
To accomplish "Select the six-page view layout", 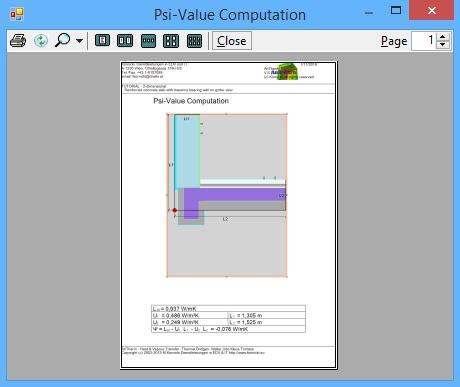I will pos(194,41).
